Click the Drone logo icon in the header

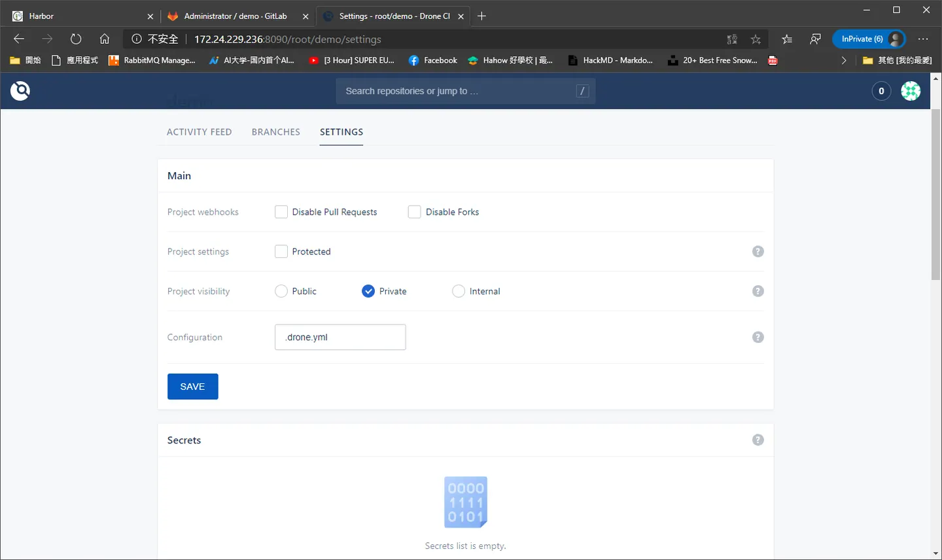point(20,90)
